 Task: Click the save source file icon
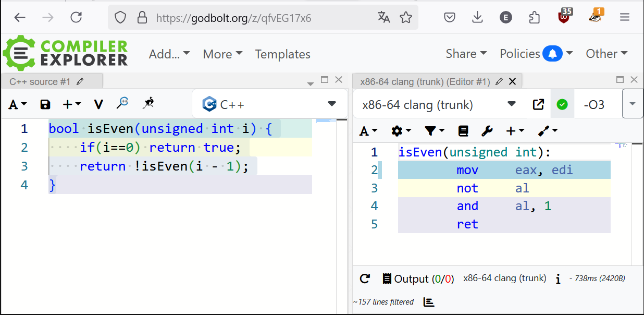click(45, 104)
